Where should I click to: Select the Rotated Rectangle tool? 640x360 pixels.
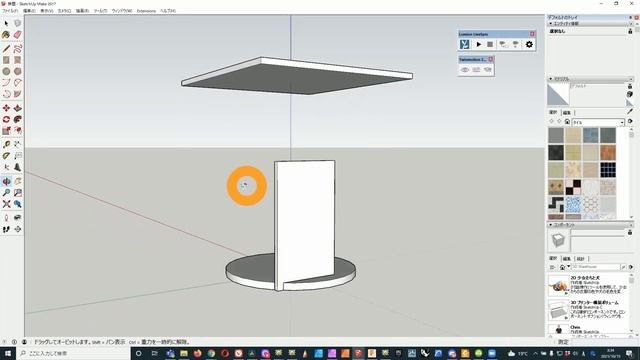coord(17,60)
